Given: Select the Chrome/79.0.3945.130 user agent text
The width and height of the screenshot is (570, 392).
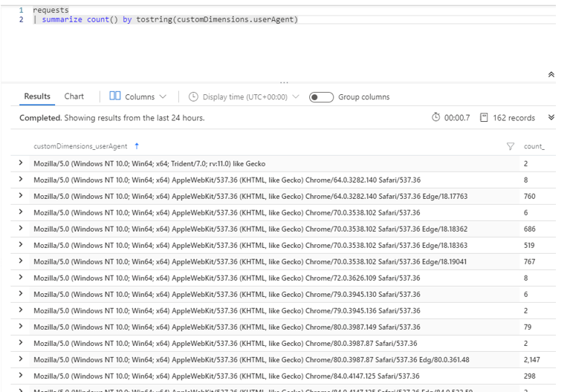Looking at the screenshot, I should (227, 295).
